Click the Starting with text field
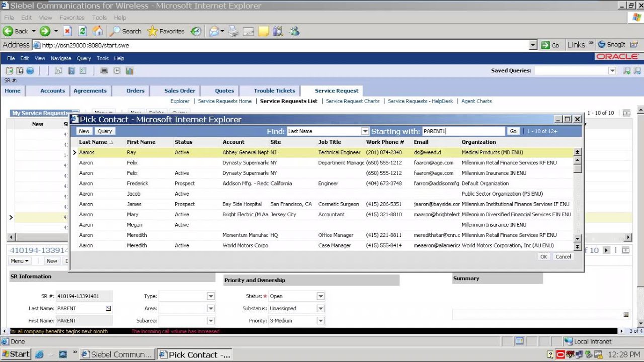Screen dimensions: 644x362 point(463,131)
